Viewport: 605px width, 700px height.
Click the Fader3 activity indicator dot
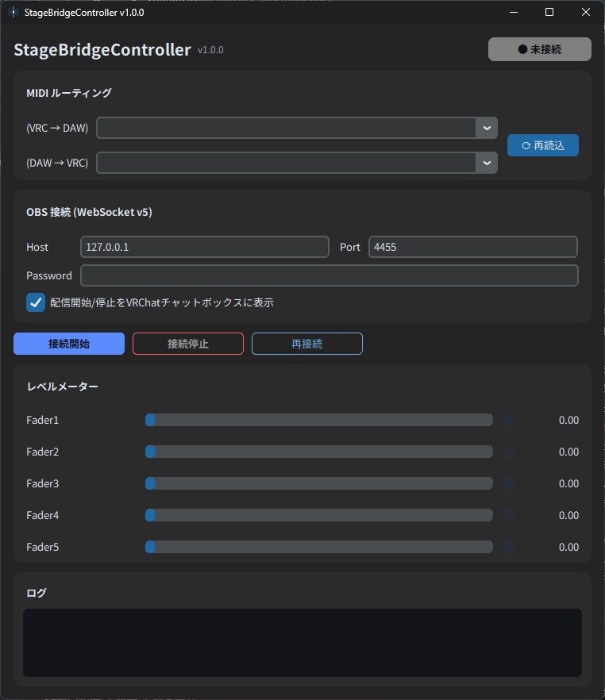507,483
